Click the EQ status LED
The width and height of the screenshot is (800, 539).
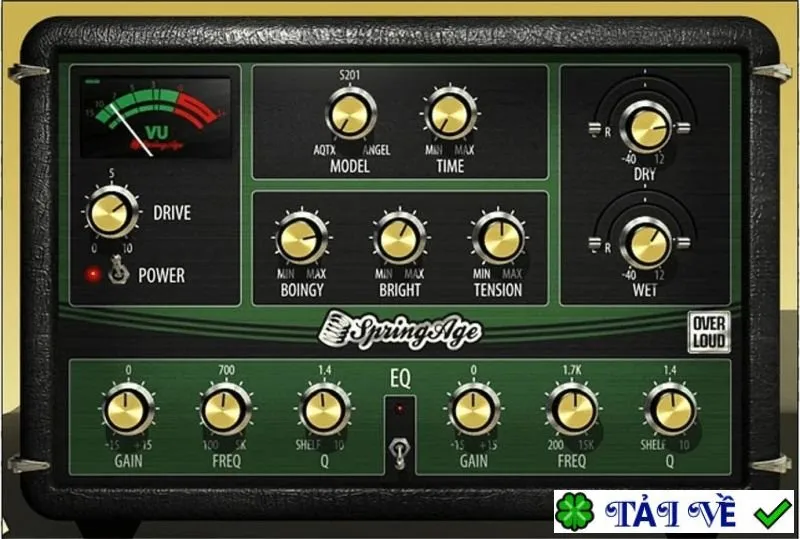pos(400,408)
